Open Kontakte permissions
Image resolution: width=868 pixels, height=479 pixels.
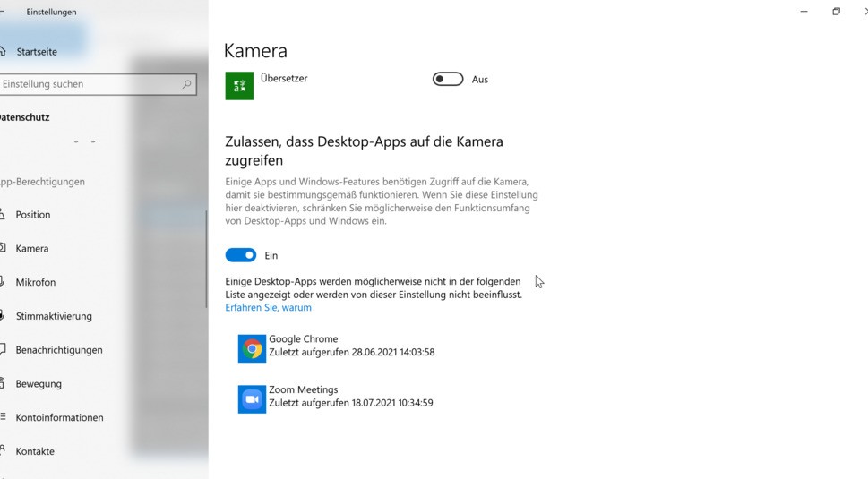[x=35, y=450]
